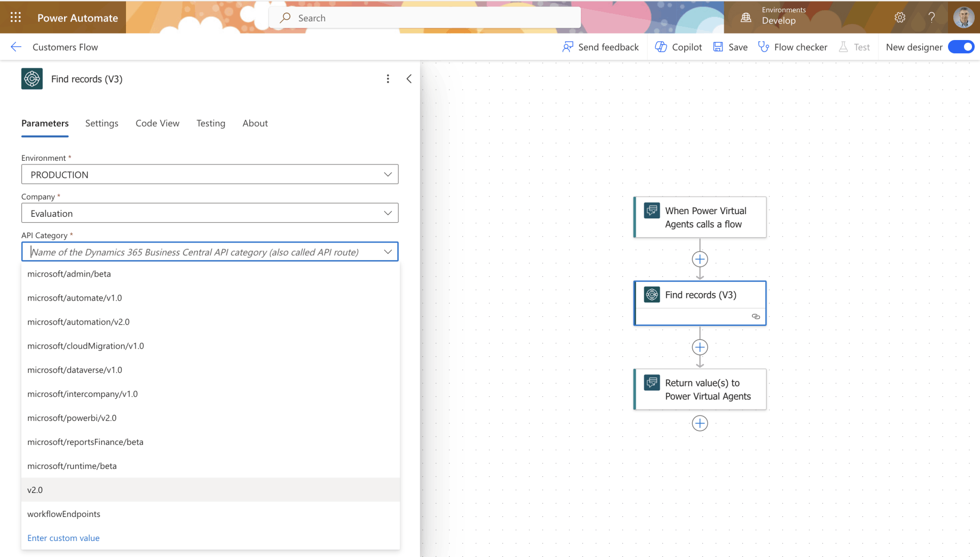Select the Return value(s) action card
980x557 pixels.
[700, 389]
